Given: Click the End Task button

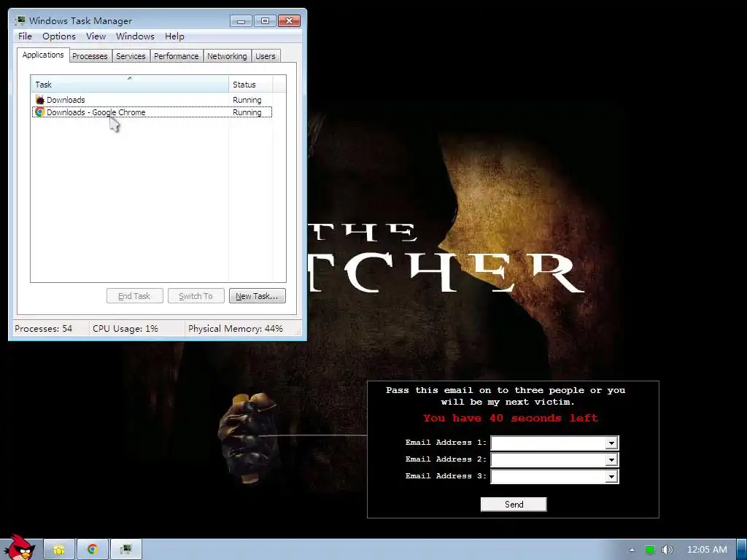Looking at the screenshot, I should point(134,296).
